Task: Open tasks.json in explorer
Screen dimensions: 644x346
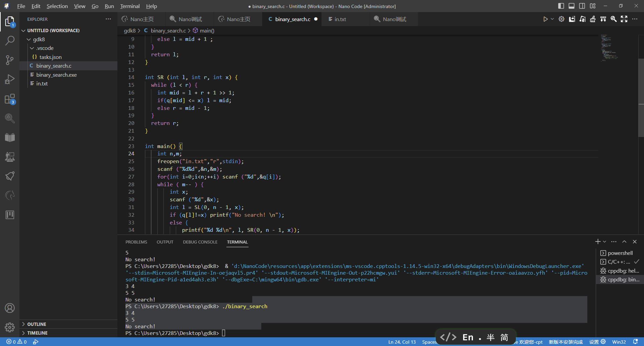Action: click(x=68, y=57)
